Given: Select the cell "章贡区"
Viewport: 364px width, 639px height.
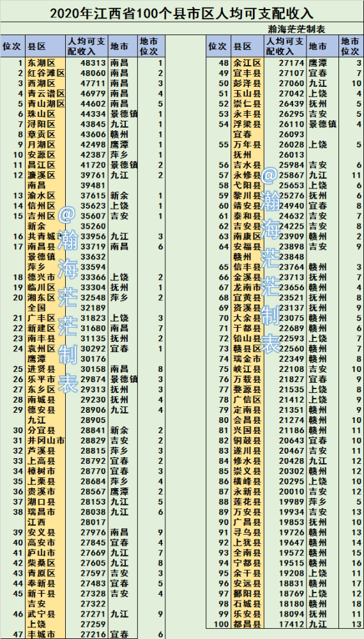Looking at the screenshot, I should tap(41, 134).
